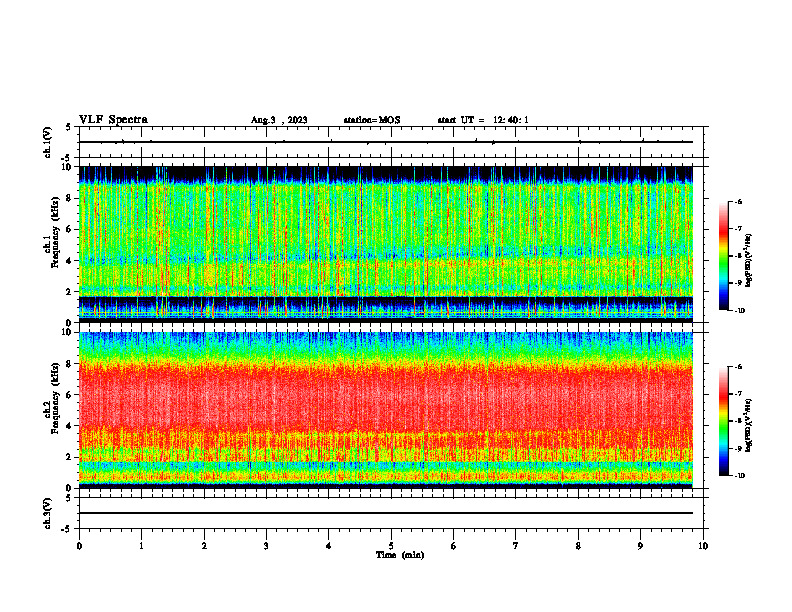Click the "-8" label on ch.2 colorbar
The width and height of the screenshot is (792, 612).
coord(738,421)
